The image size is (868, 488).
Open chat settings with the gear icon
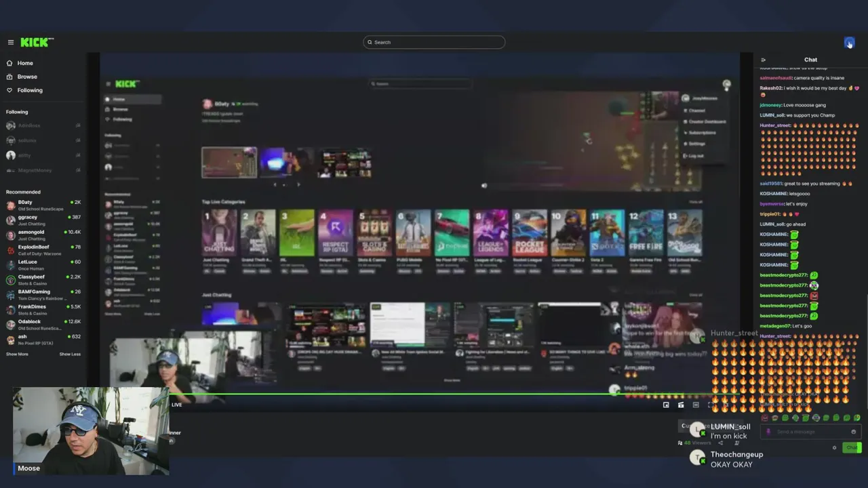coord(834,448)
